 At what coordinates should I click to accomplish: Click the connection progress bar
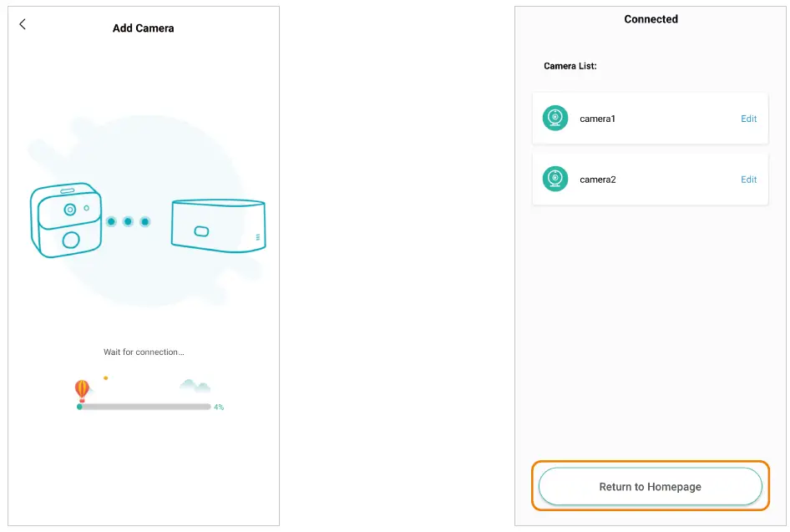(x=144, y=407)
